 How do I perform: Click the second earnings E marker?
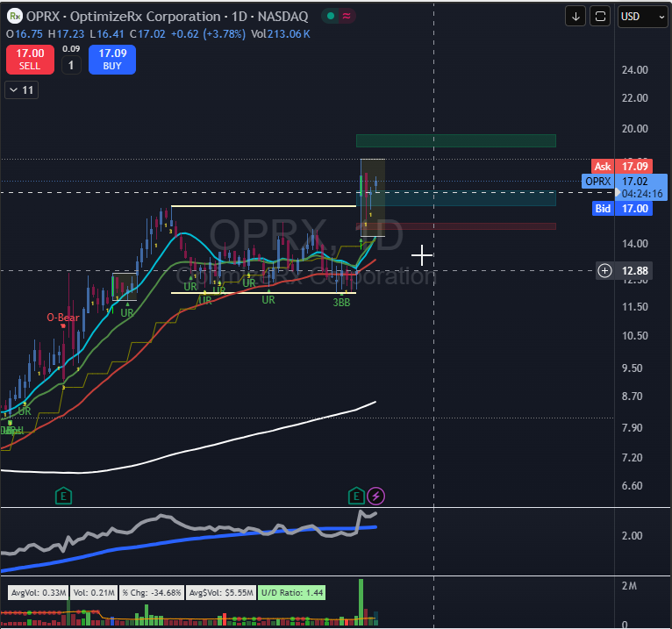pos(356,497)
